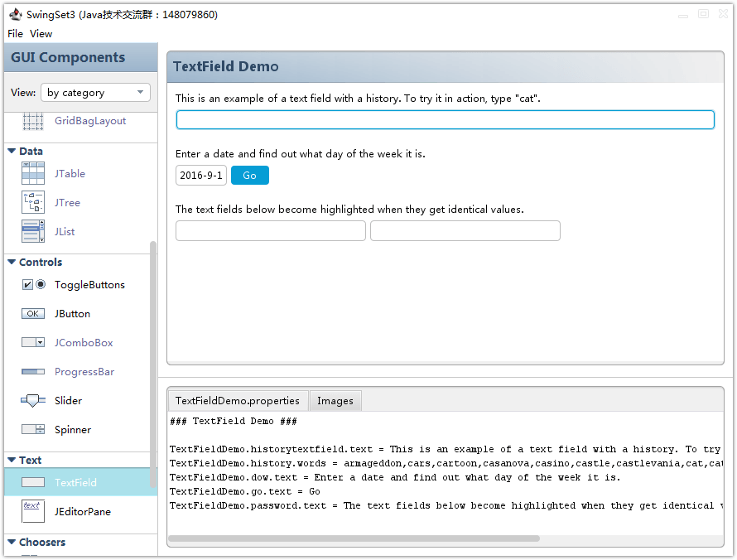Click the ToggleButtons checkbox-radio icon
The height and width of the screenshot is (560, 737).
33,284
